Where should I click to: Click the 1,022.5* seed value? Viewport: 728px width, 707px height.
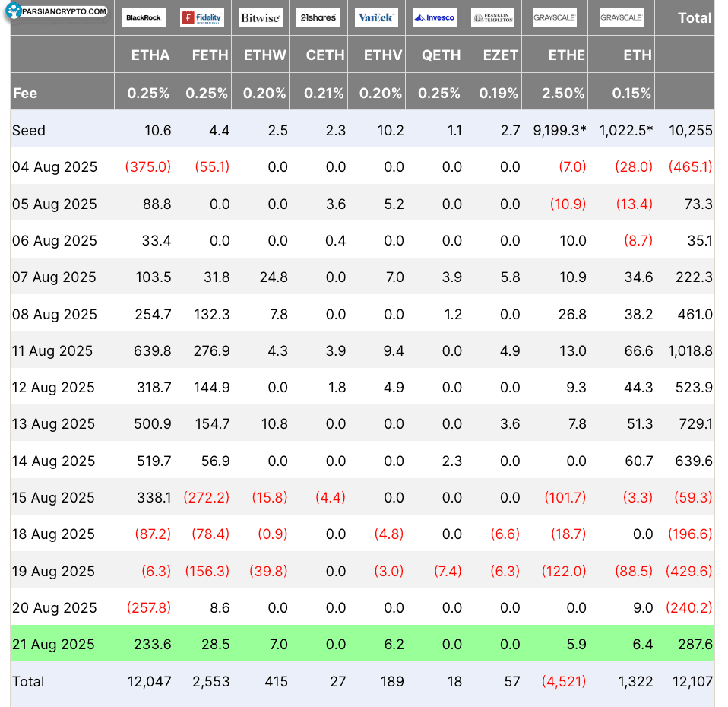point(626,131)
